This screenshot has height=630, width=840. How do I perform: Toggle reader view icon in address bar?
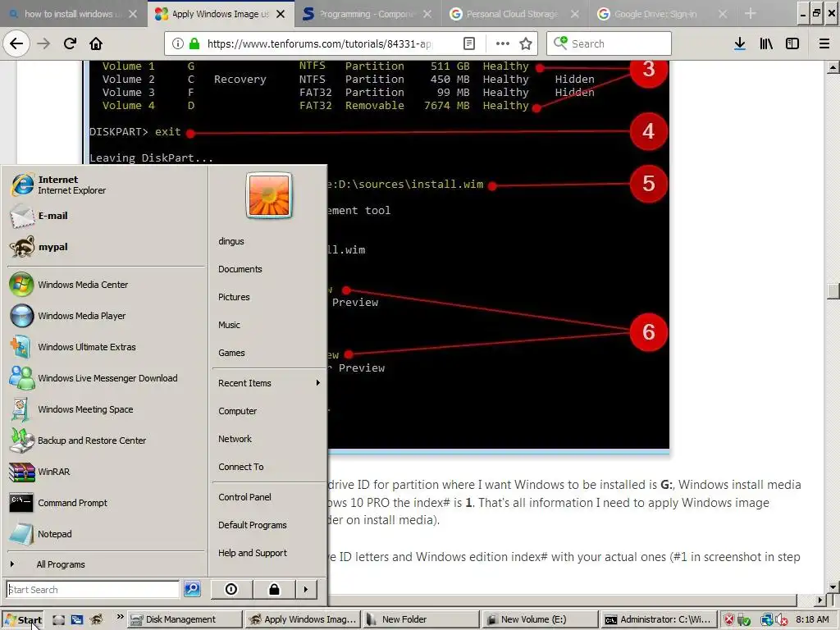point(468,43)
